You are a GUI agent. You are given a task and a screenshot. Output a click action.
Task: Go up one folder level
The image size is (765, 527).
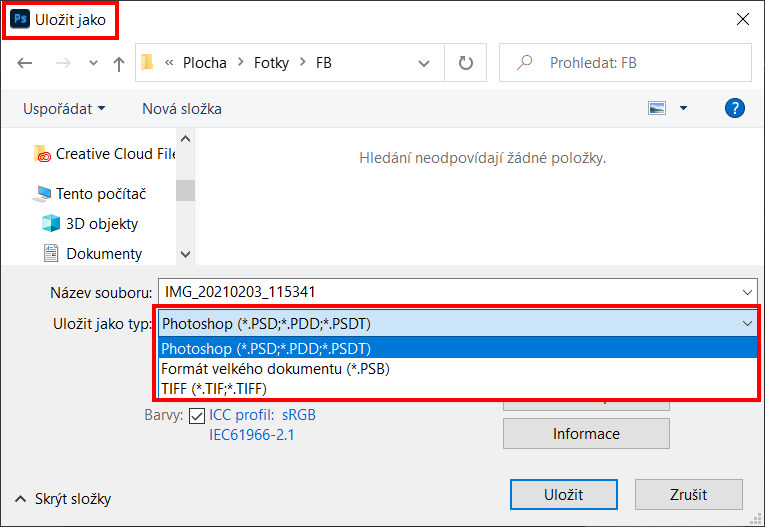pos(119,63)
